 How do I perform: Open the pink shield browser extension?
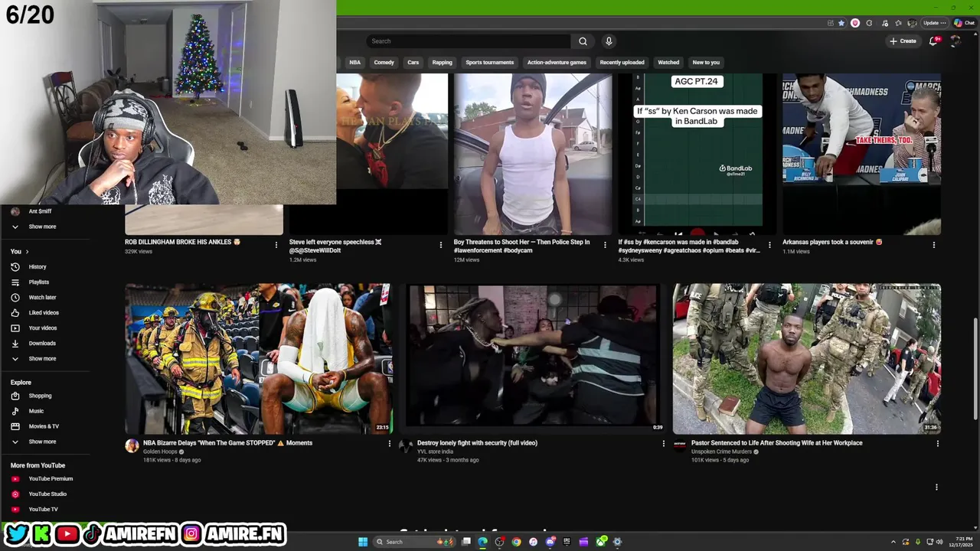(855, 23)
